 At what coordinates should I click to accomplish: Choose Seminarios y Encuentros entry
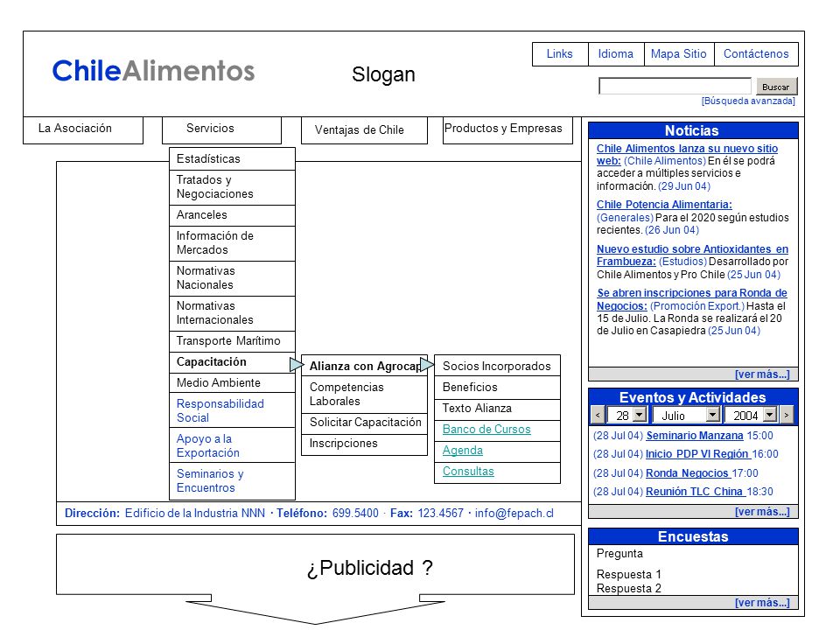pyautogui.click(x=232, y=481)
